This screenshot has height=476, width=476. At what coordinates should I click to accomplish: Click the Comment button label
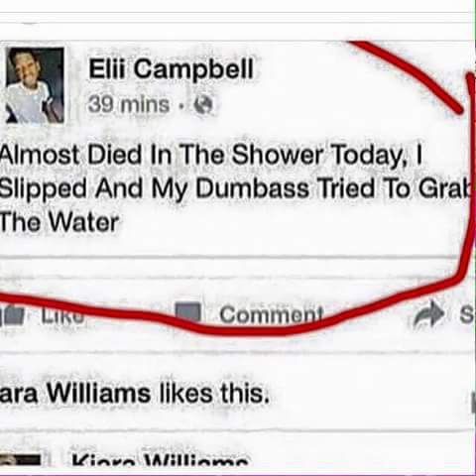point(271,314)
